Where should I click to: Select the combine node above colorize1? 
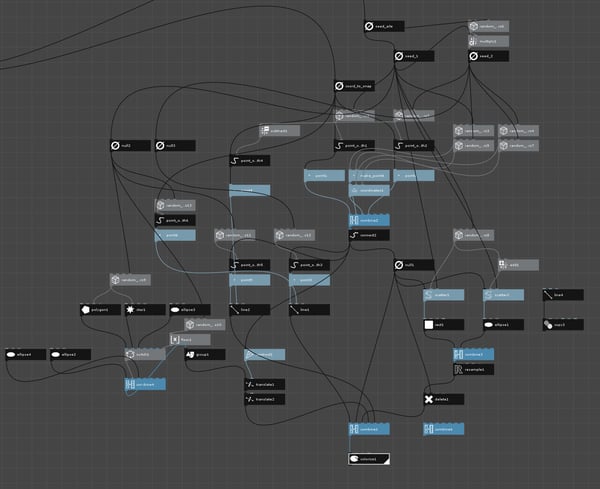point(369,429)
